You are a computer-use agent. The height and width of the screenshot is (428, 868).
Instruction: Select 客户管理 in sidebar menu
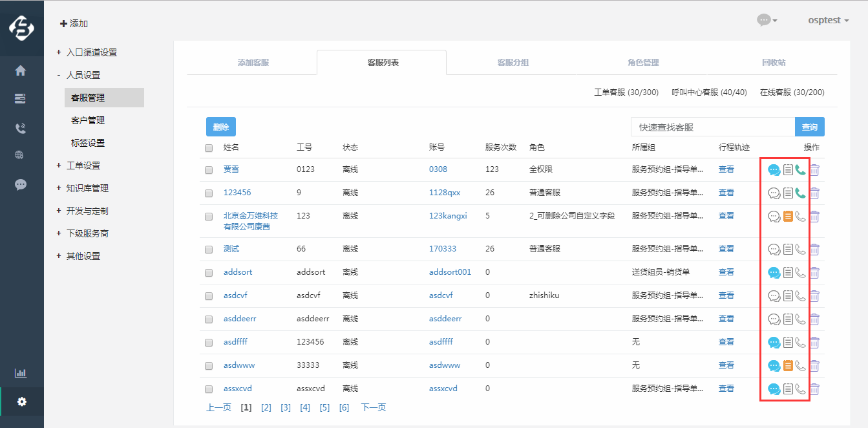tap(88, 120)
